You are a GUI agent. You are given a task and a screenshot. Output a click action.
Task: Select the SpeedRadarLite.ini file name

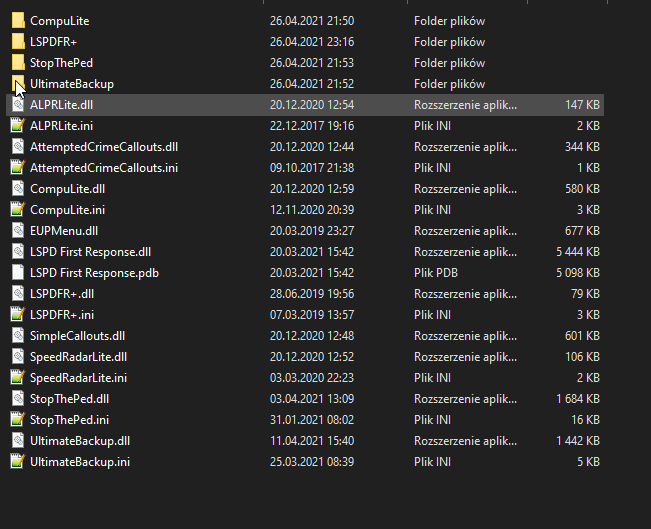[78, 377]
